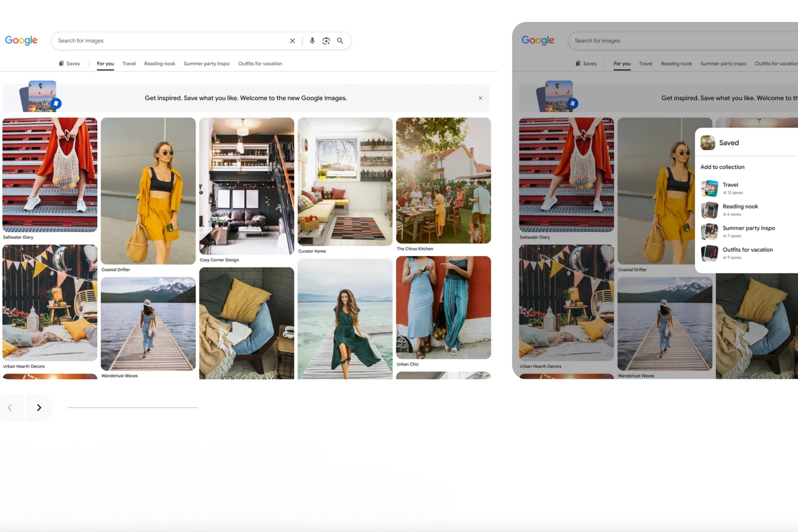This screenshot has width=798, height=532.
Task: Open Saves bookmark in left window
Action: click(x=69, y=63)
